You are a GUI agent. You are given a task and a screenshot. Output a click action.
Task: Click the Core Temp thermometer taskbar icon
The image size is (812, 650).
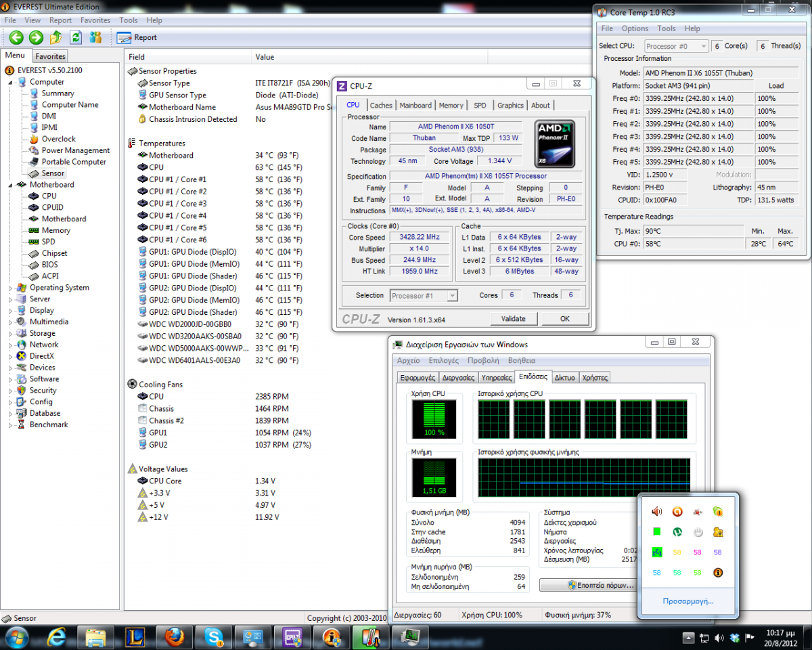click(371, 637)
